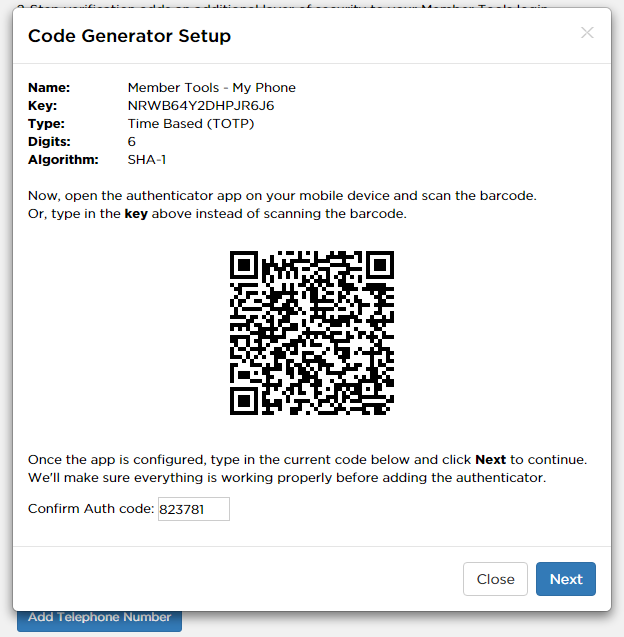Click the Close button in the dialog footer
624x637 pixels.
click(x=495, y=579)
